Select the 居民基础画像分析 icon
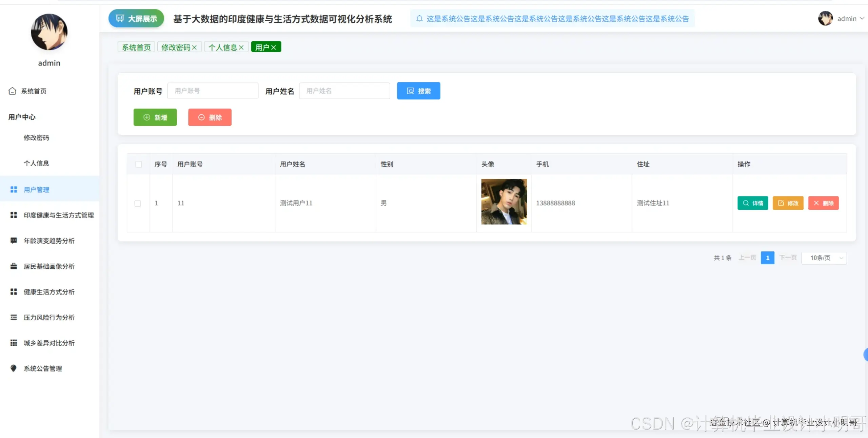 [x=14, y=266]
